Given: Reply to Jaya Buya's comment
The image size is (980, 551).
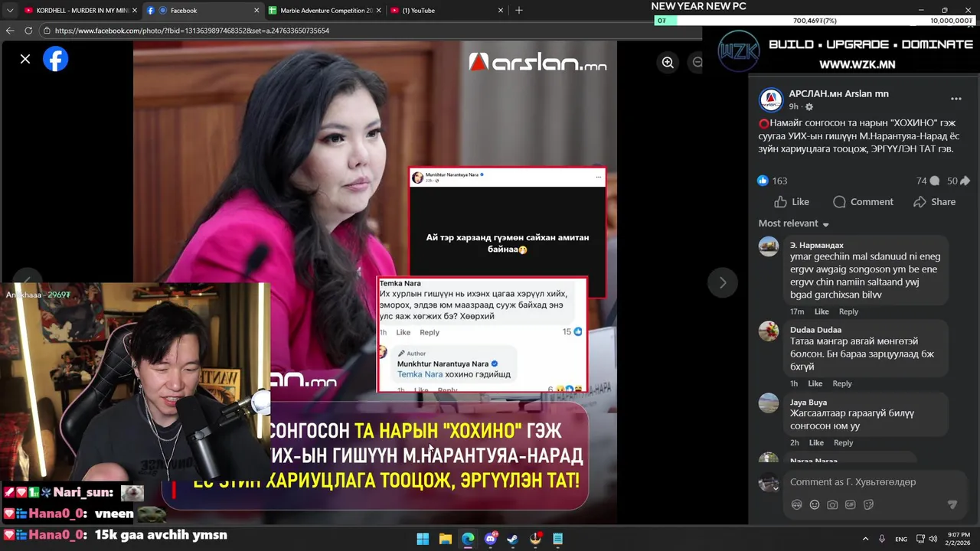Looking at the screenshot, I should pyautogui.click(x=843, y=443).
